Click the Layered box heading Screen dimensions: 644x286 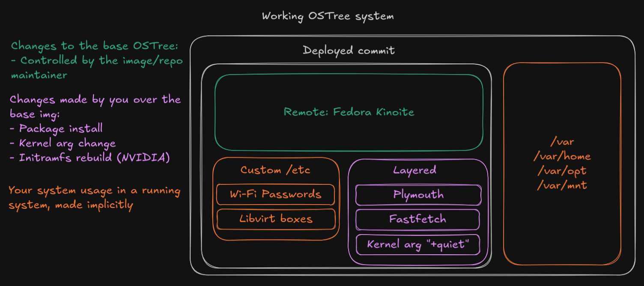414,170
